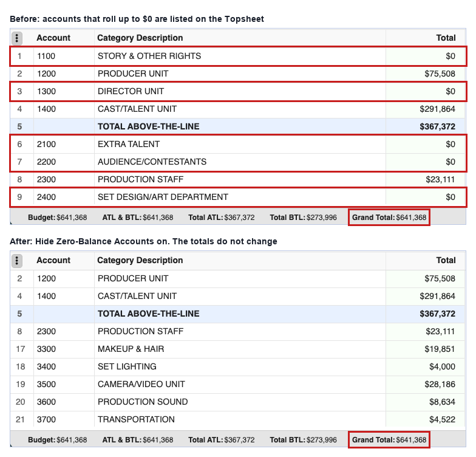
Task: Click account number 1300
Action: [x=46, y=91]
